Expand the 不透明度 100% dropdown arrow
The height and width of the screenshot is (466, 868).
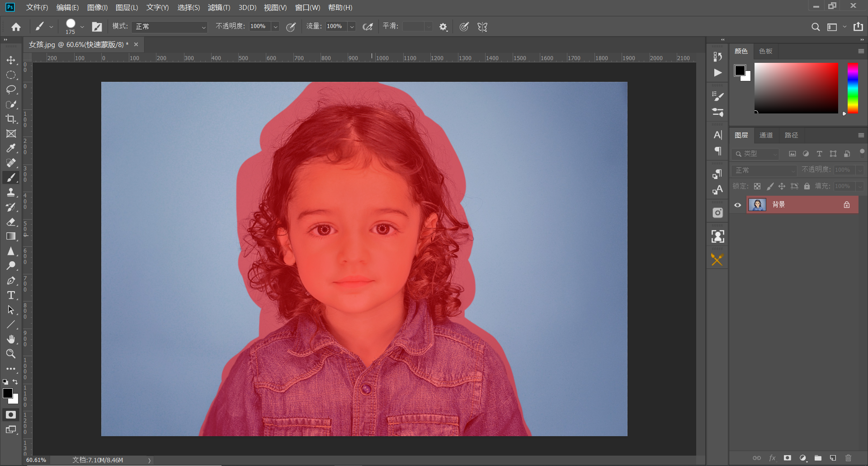[275, 27]
